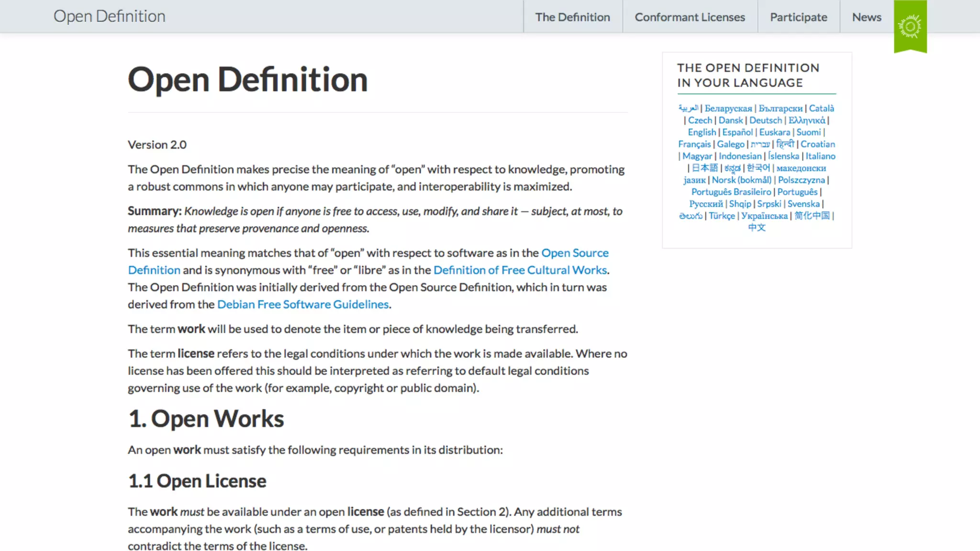The image size is (980, 551).
Task: Open The Definition menu item
Action: coord(572,17)
